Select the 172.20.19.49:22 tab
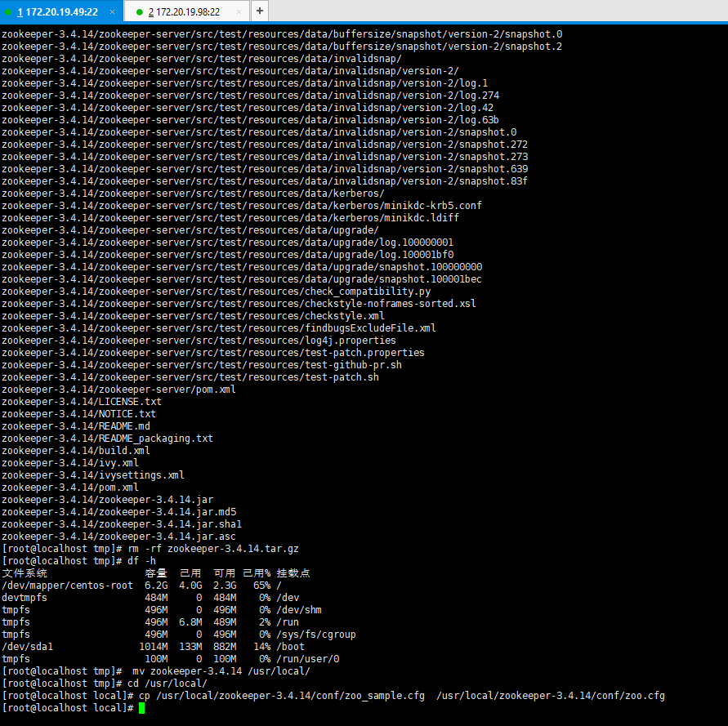 coord(61,11)
